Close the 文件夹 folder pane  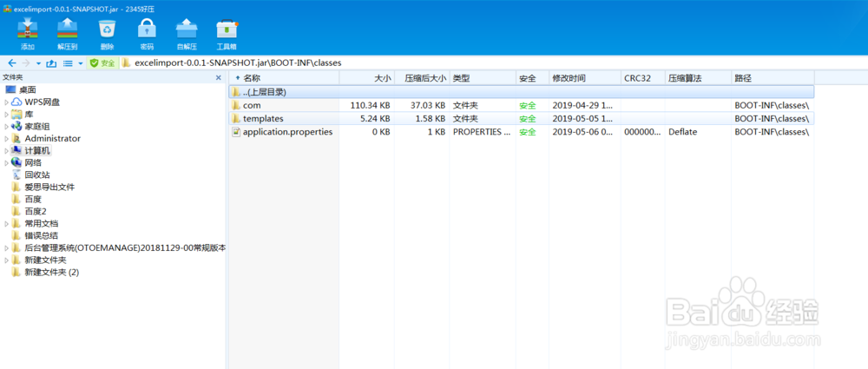pyautogui.click(x=218, y=78)
